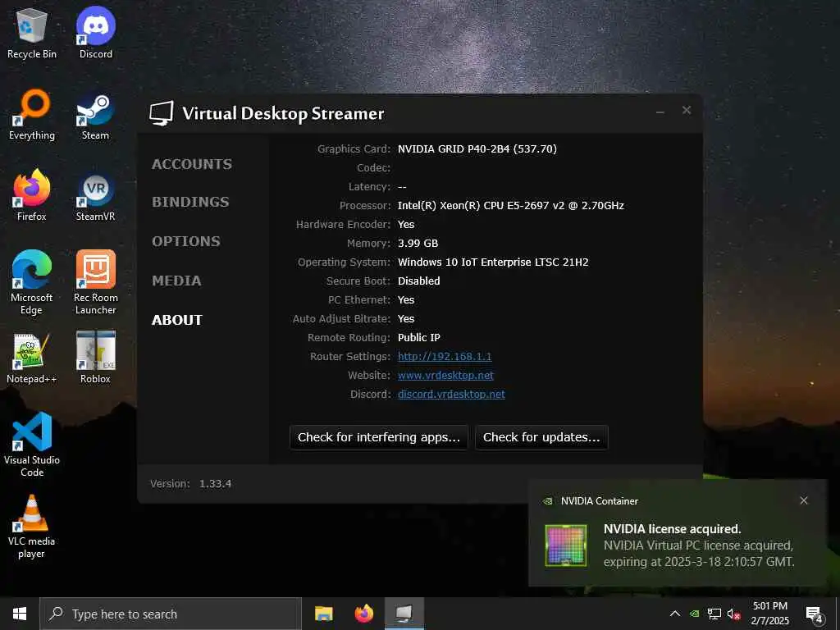The height and width of the screenshot is (630, 840).
Task: Select the ABOUT section
Action: coord(177,320)
